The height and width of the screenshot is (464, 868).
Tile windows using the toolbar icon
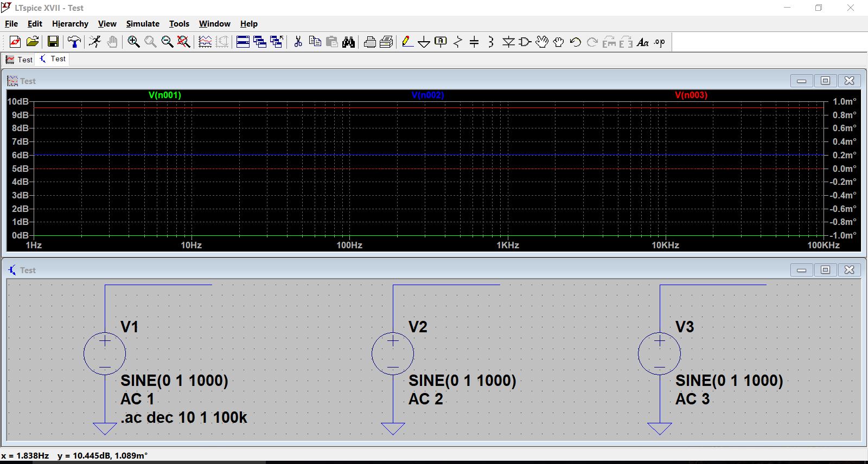coord(243,42)
